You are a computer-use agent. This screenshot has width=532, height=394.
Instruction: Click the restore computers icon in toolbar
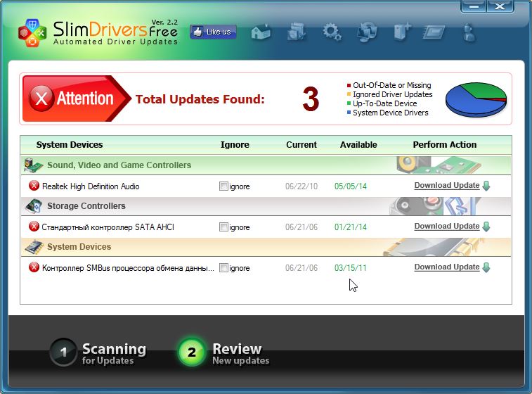click(367, 32)
